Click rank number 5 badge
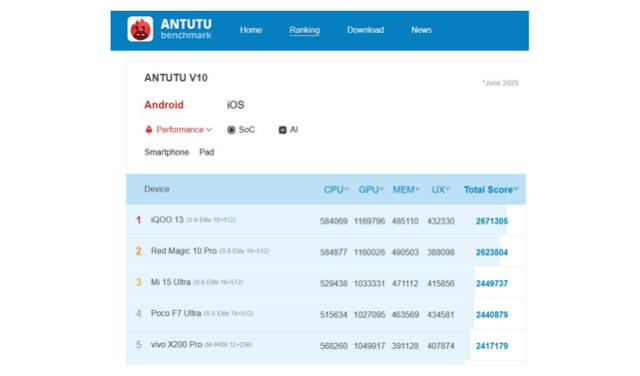 coord(138,345)
